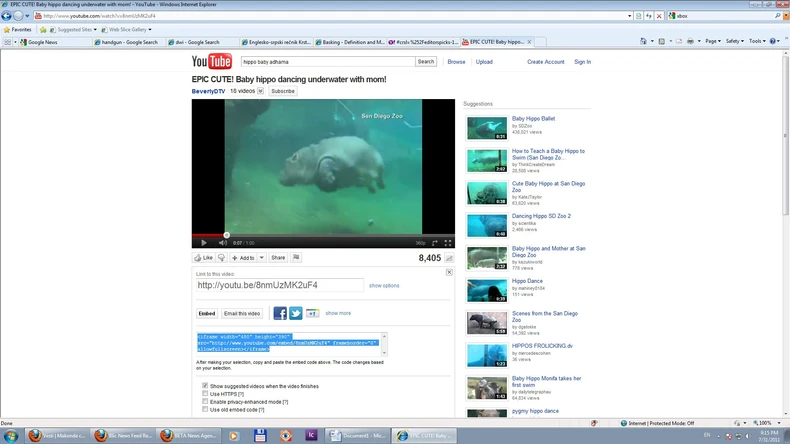Viewport: 790px width, 444px height.
Task: Click the browser Forward arrow button
Action: tap(18, 16)
